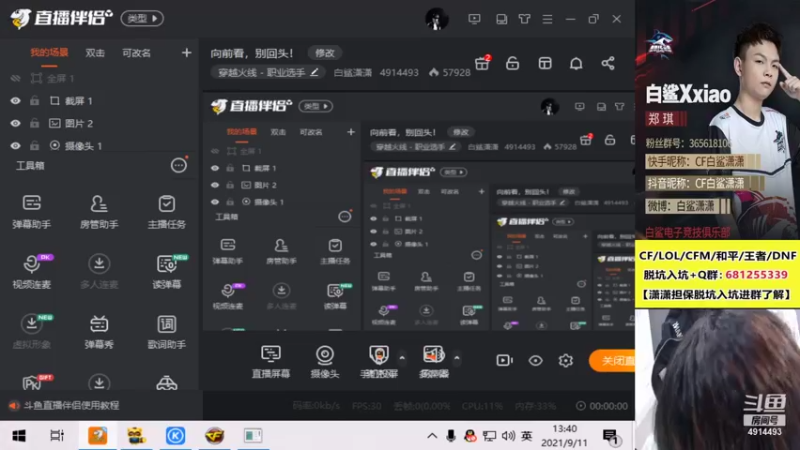Open the 弹幕秀 tool

pyautogui.click(x=99, y=332)
